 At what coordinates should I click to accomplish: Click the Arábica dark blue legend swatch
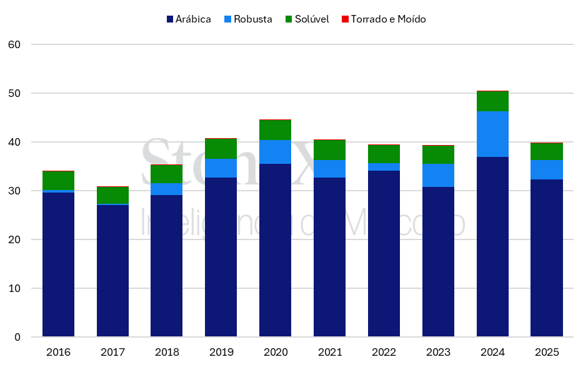click(x=170, y=19)
